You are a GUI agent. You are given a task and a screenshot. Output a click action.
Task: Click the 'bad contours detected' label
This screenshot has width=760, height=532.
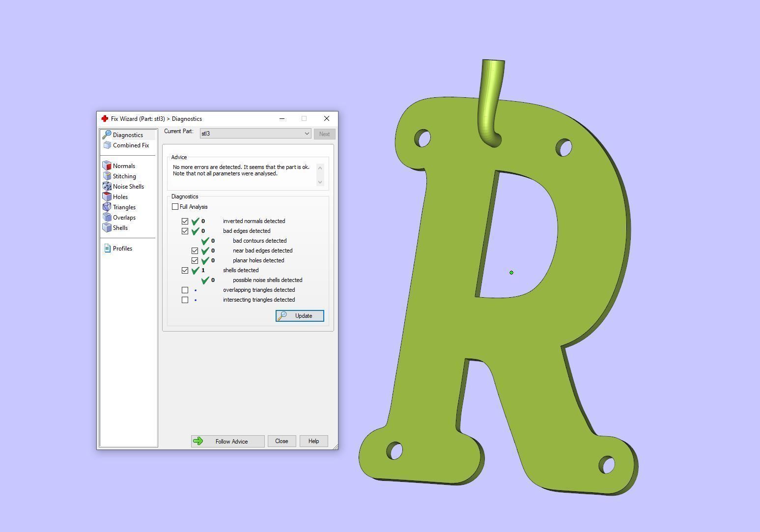click(259, 241)
